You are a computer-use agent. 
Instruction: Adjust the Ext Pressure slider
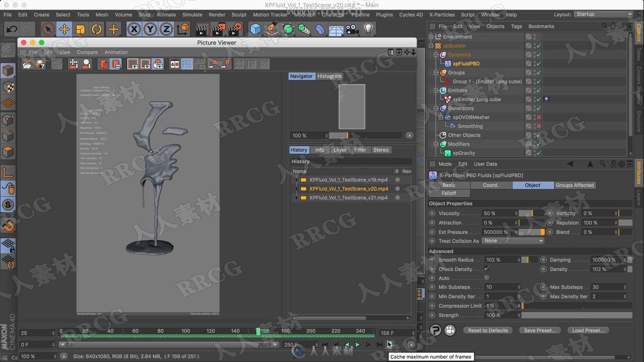coord(531,232)
